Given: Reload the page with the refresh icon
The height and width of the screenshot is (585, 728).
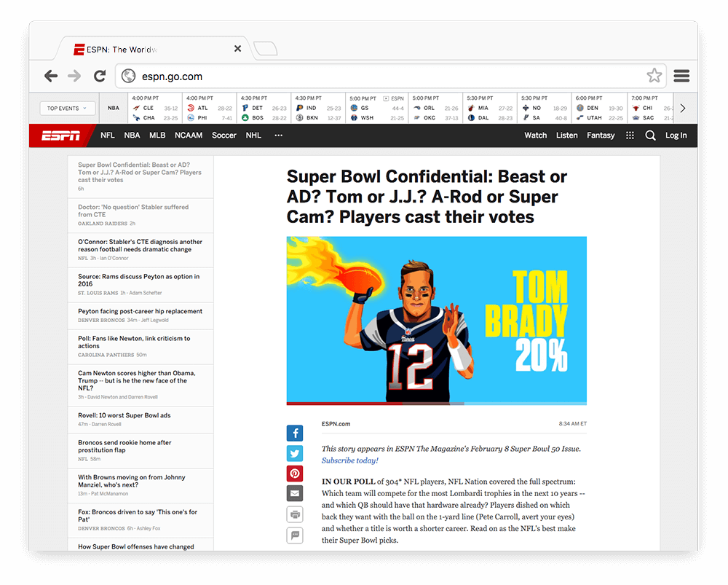Looking at the screenshot, I should 100,76.
